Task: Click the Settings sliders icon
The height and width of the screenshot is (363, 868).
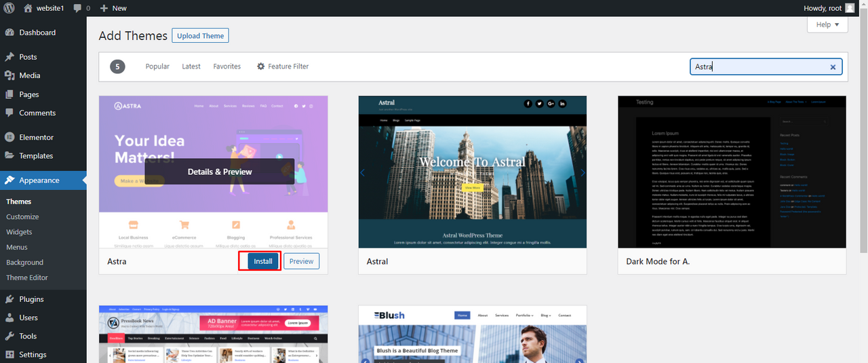Action: pos(9,354)
